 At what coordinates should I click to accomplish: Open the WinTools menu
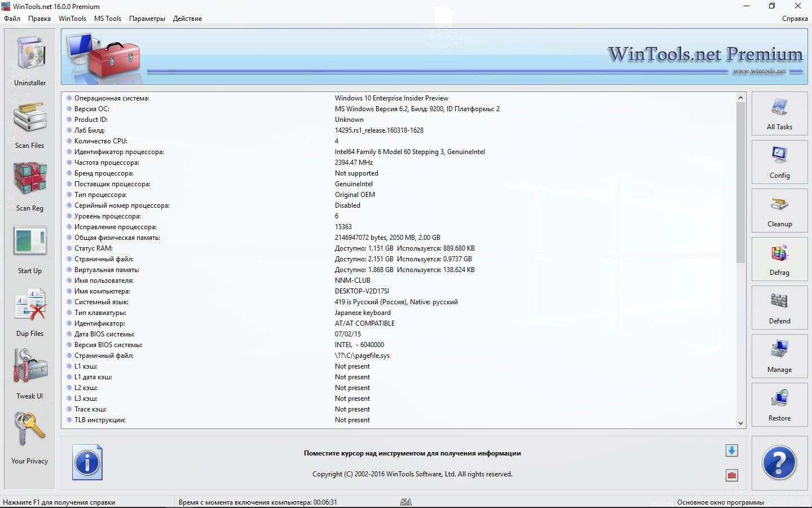pos(73,19)
